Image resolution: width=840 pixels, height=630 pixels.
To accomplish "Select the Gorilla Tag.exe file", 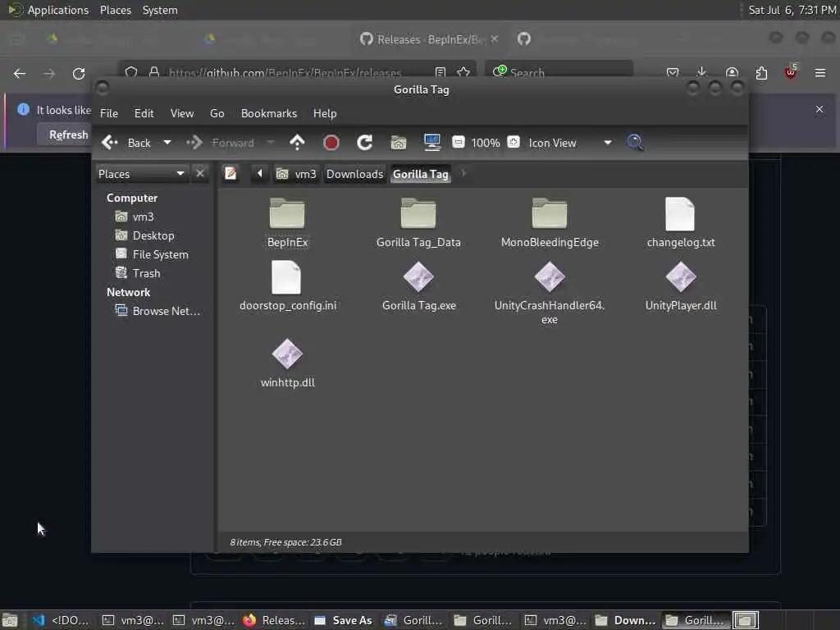I will (x=418, y=286).
